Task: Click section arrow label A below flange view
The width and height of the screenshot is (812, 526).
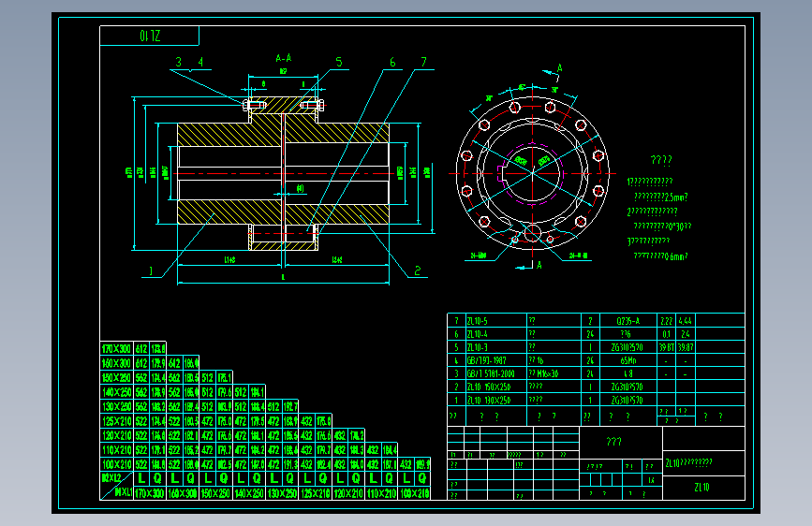Action: tap(539, 265)
